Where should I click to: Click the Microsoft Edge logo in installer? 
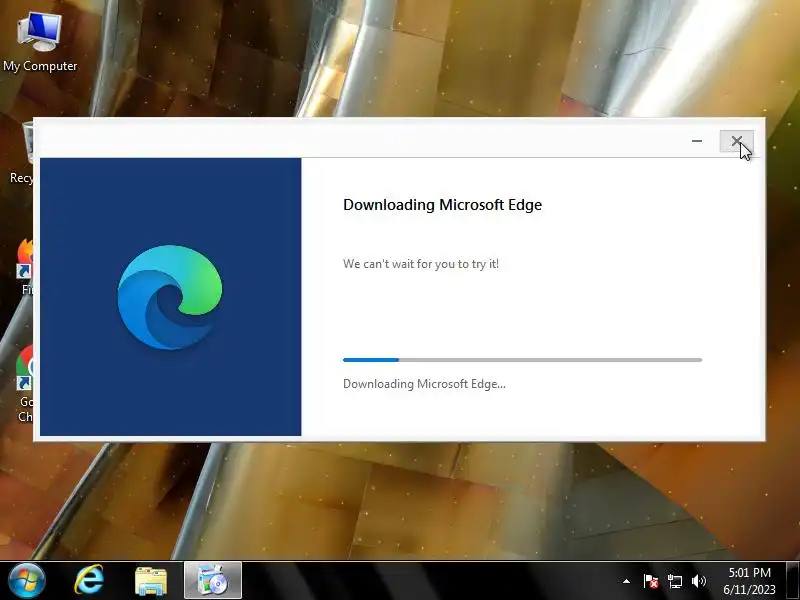click(170, 297)
